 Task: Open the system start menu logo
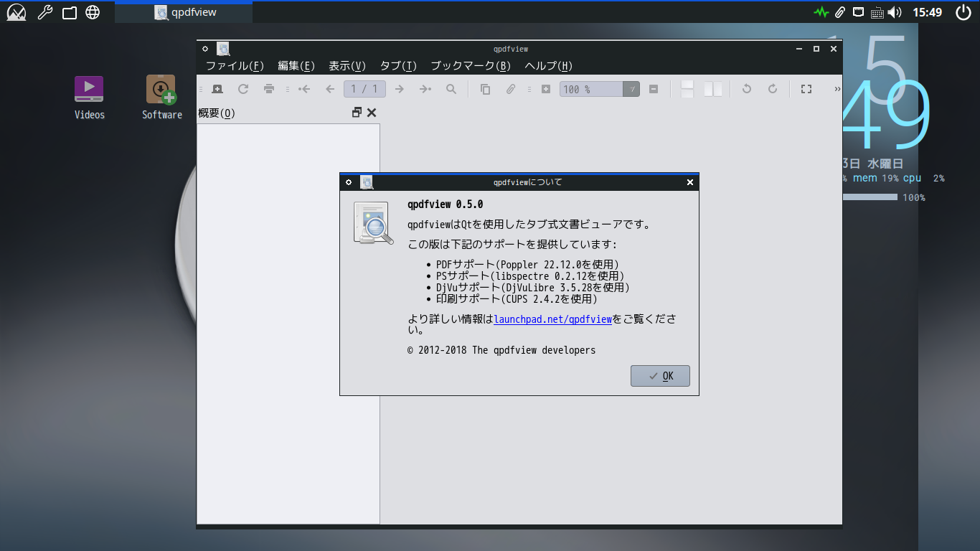tap(16, 12)
